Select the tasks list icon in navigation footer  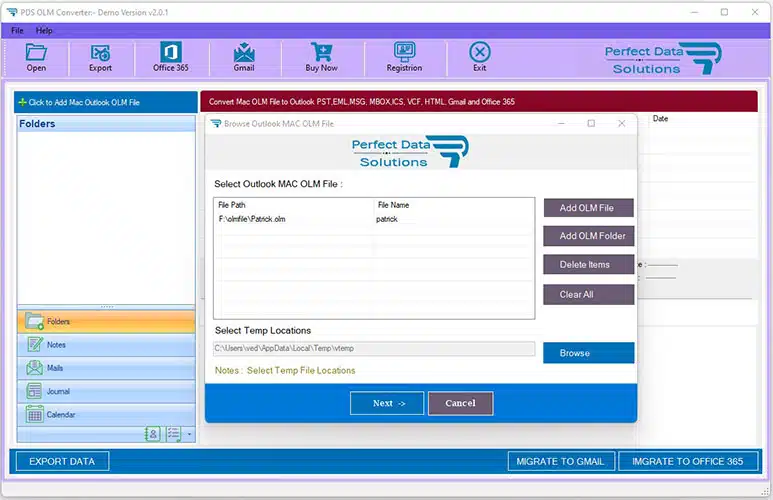click(174, 434)
